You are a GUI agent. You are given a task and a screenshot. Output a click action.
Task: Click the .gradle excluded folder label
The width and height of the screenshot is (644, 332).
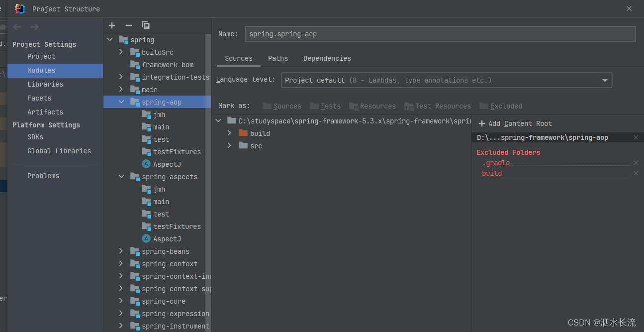pyautogui.click(x=496, y=163)
